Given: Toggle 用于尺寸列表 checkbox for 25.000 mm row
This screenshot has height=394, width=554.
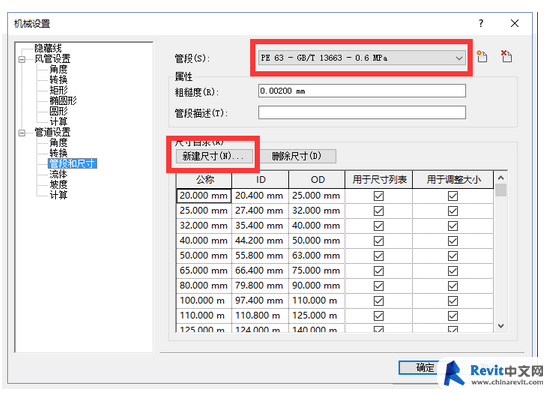Looking at the screenshot, I should [379, 211].
